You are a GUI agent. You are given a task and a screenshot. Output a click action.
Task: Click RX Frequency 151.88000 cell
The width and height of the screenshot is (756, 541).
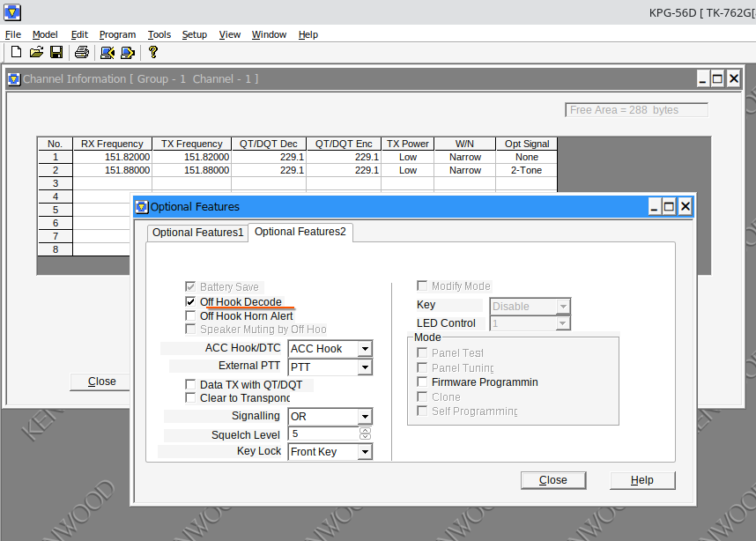pos(112,170)
